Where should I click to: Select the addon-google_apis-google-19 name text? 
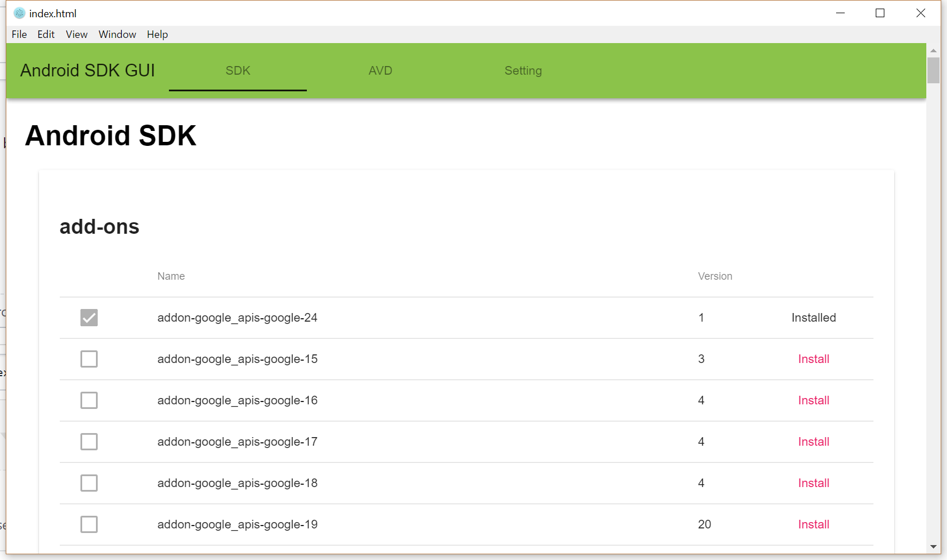[x=237, y=524]
